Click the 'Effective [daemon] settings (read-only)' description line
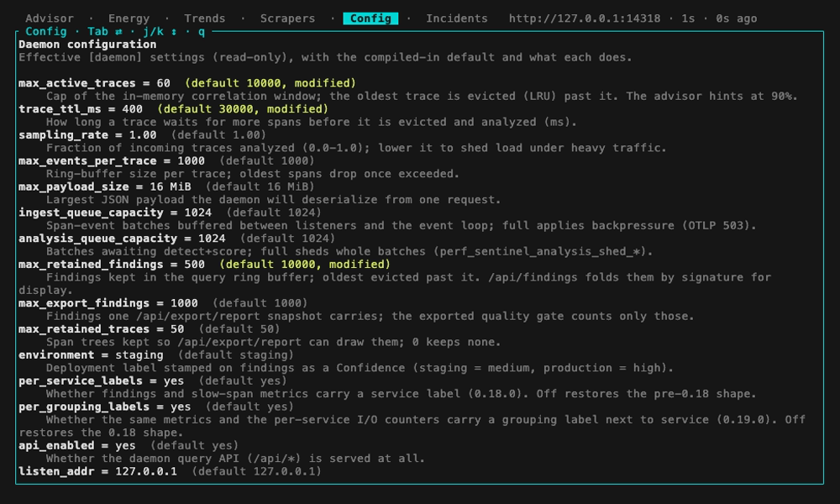840x504 pixels. click(325, 57)
